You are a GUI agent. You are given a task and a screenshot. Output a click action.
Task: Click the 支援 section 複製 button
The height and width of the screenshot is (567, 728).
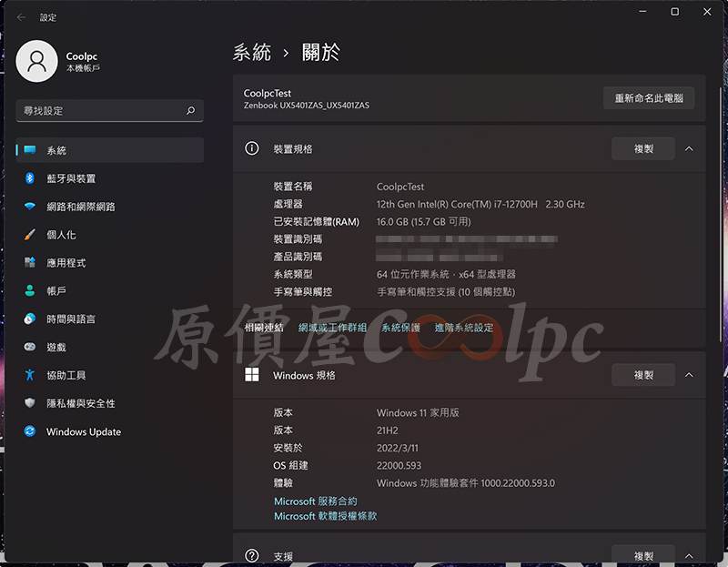tap(643, 556)
